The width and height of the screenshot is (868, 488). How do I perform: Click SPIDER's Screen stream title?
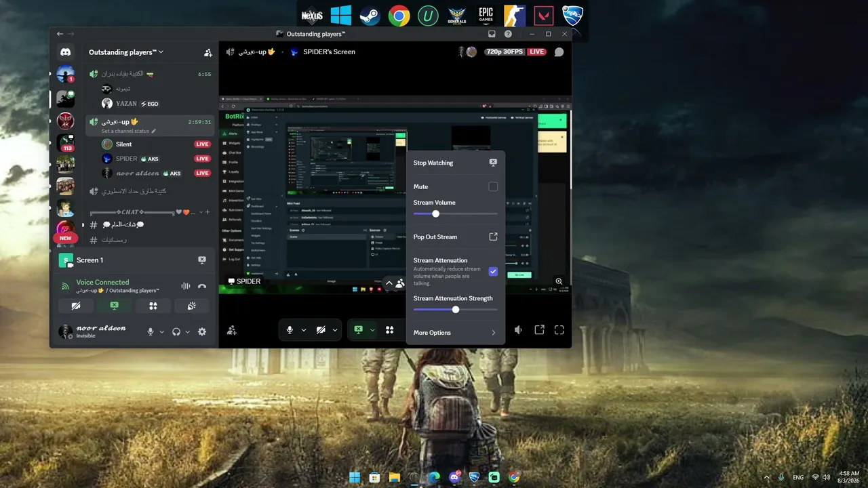[328, 52]
